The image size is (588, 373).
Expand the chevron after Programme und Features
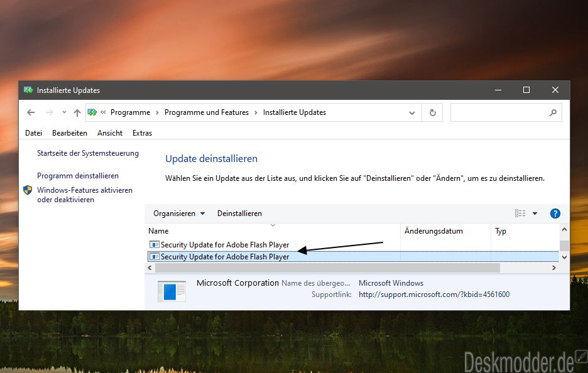[256, 113]
